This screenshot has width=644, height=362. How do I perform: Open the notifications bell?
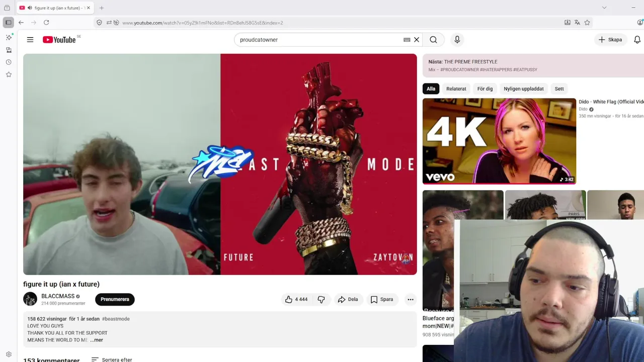pos(637,40)
